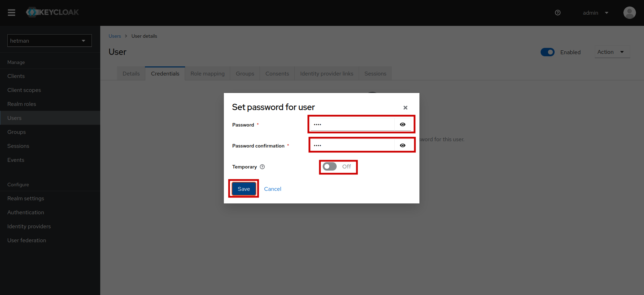Click the Keycloak logo
Viewport: 644px width, 295px height.
pyautogui.click(x=52, y=12)
